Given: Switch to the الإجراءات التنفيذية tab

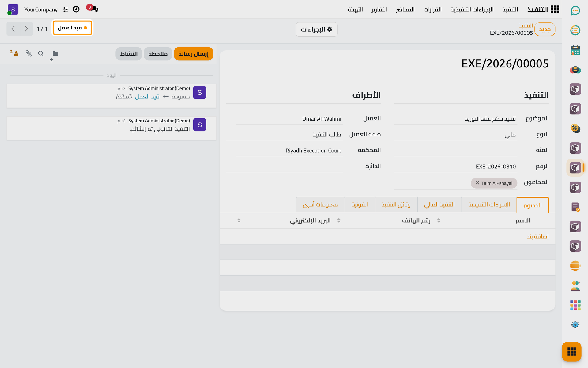Looking at the screenshot, I should [489, 205].
